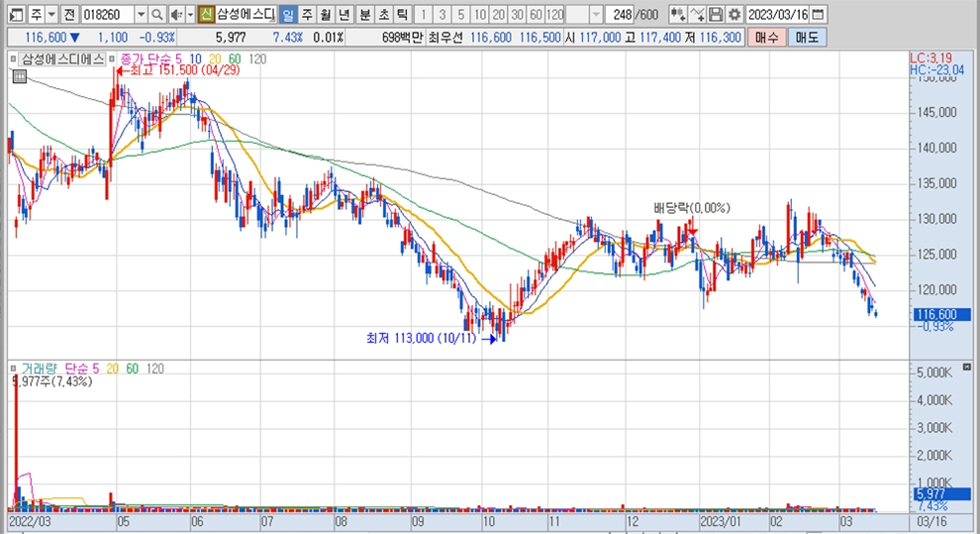Open the calendar date picker icon
This screenshot has height=534, width=980.
click(x=817, y=15)
